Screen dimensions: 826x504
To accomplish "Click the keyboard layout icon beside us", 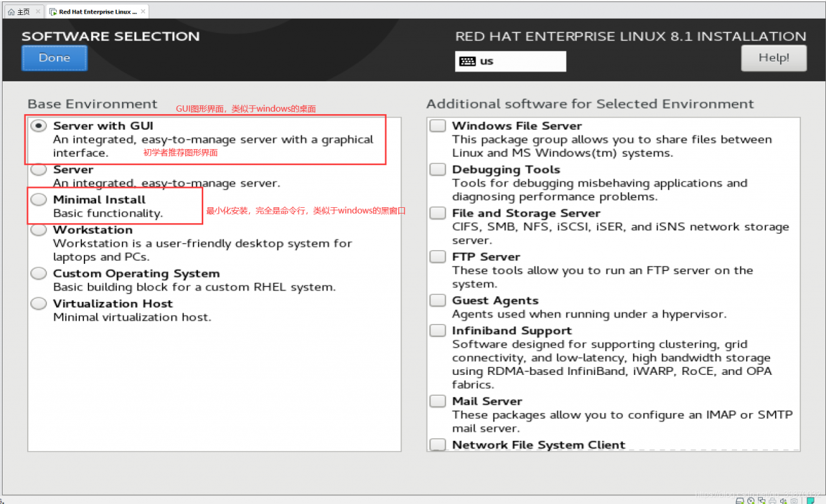I will tap(467, 61).
